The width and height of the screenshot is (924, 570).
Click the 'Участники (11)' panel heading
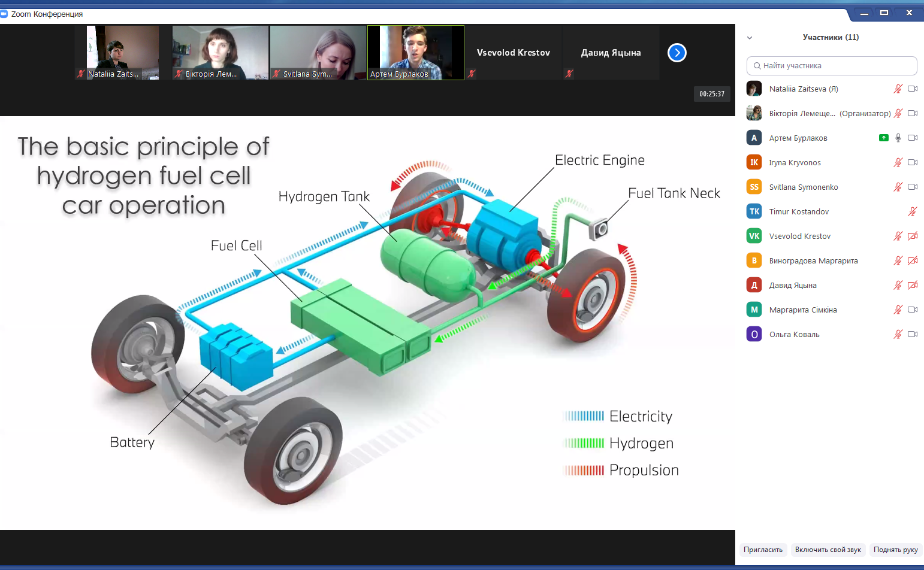pos(831,37)
